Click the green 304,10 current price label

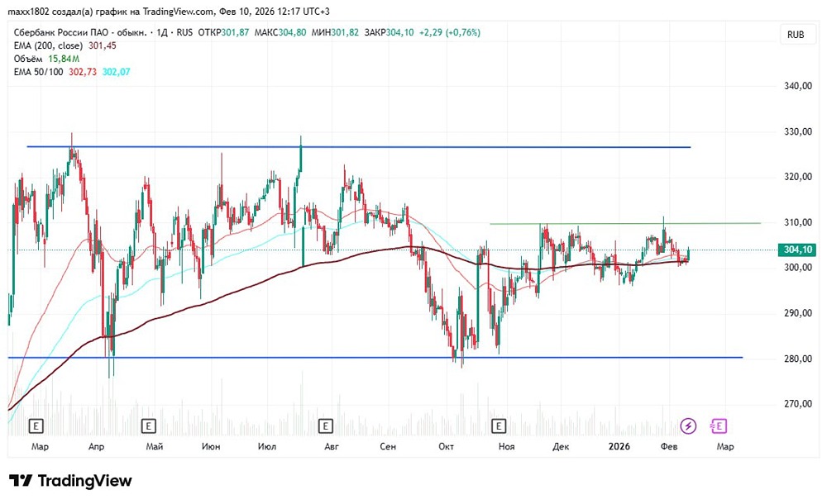[x=796, y=250]
